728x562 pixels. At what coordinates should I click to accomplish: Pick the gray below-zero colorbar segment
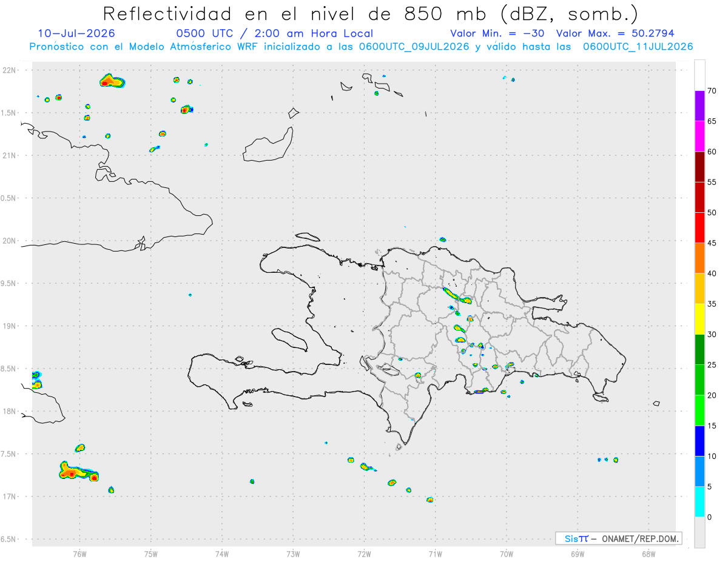[x=699, y=532]
